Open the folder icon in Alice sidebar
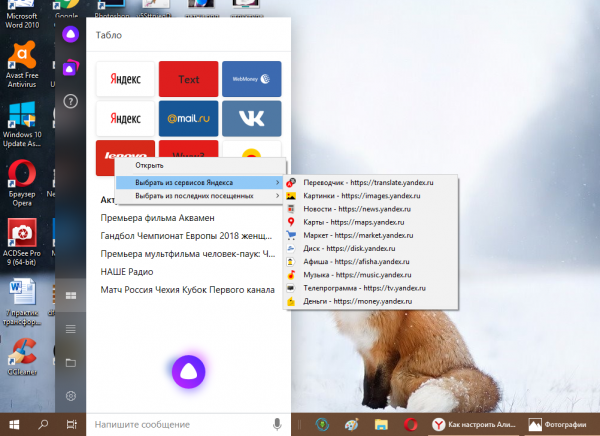600x436 pixels. click(x=71, y=363)
